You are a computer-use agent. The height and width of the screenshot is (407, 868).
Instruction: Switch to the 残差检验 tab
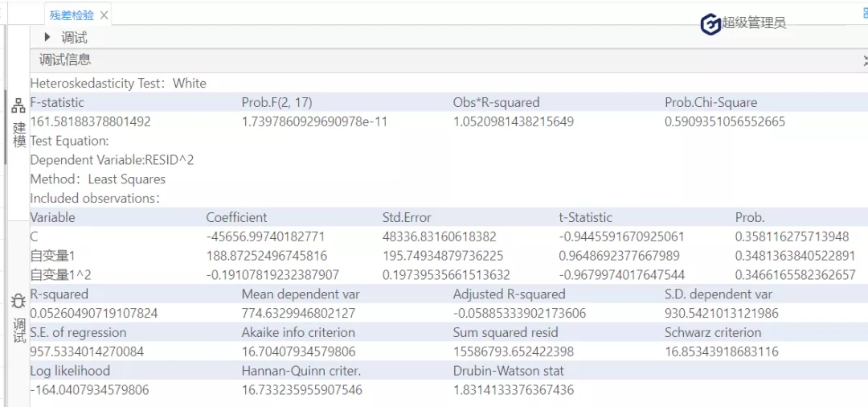pyautogui.click(x=71, y=15)
